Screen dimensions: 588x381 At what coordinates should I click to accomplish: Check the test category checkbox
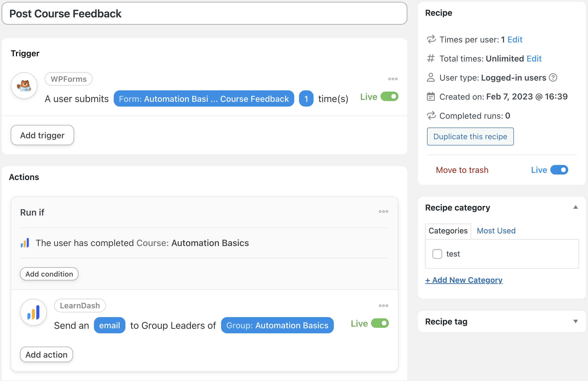[437, 253]
